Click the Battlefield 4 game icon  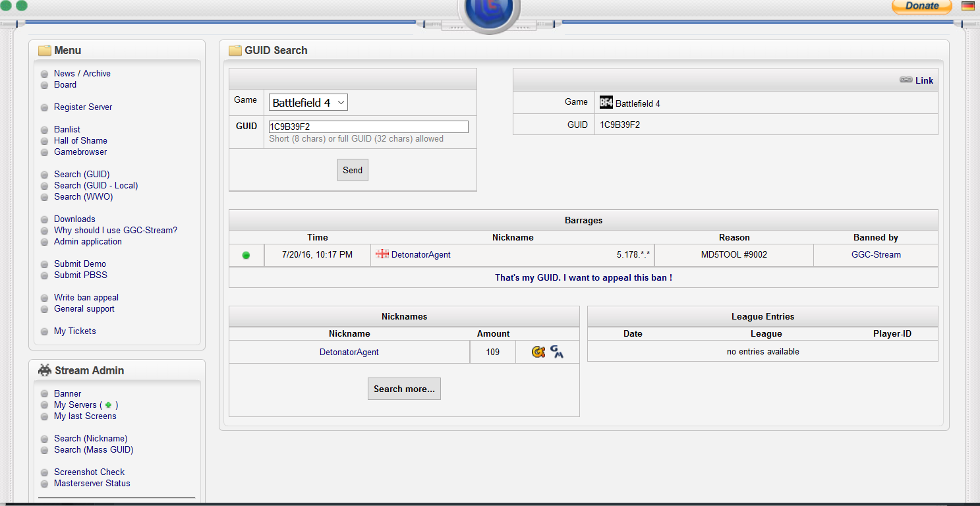[x=606, y=103]
